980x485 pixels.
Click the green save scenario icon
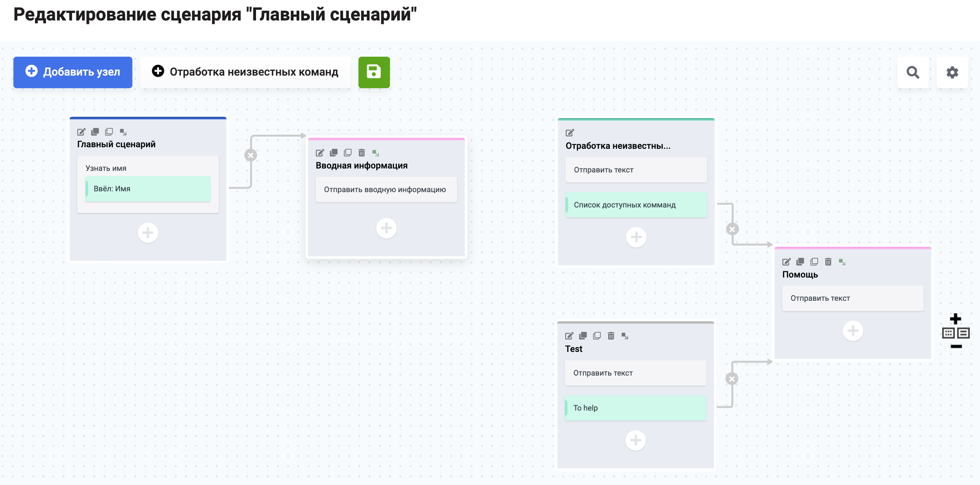374,72
